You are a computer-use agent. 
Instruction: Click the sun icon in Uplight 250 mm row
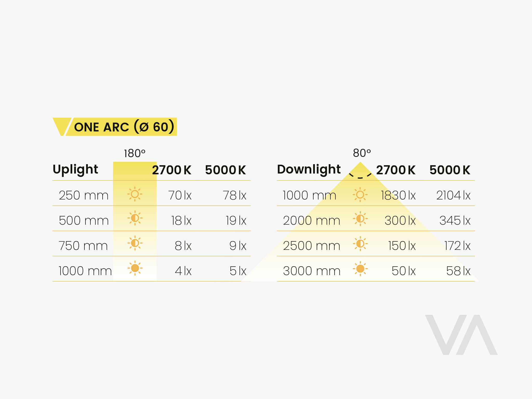pyautogui.click(x=135, y=194)
